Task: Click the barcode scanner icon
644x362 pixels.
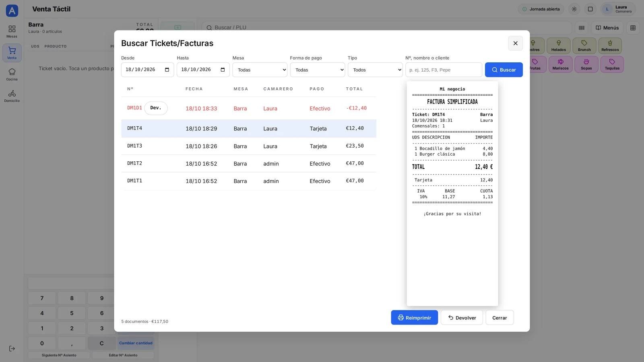Action: click(x=581, y=28)
